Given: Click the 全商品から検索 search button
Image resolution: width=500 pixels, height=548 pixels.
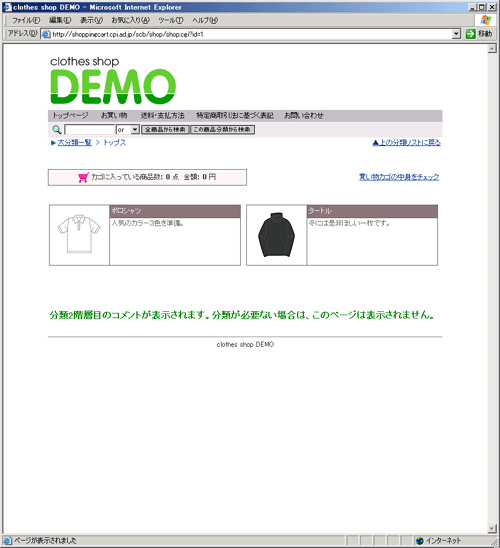Looking at the screenshot, I should click(x=165, y=130).
